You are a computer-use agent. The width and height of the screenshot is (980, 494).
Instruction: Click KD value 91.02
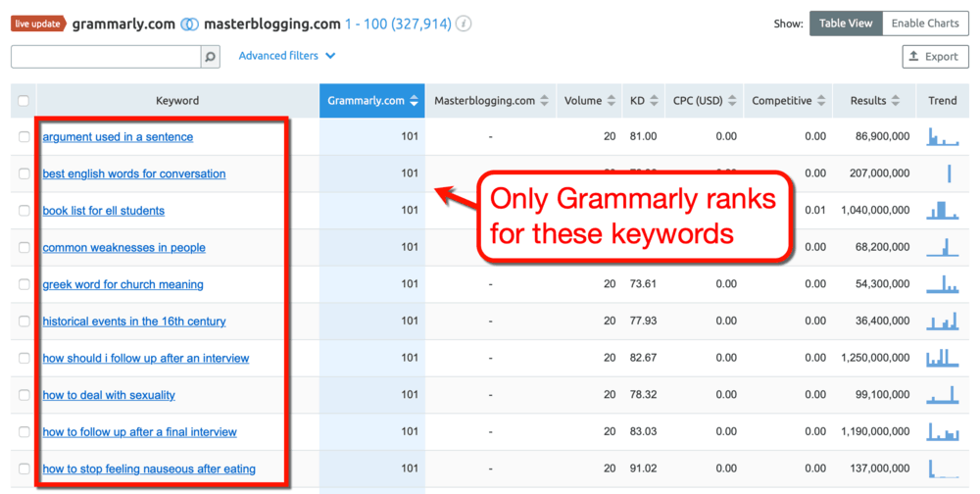click(643, 469)
